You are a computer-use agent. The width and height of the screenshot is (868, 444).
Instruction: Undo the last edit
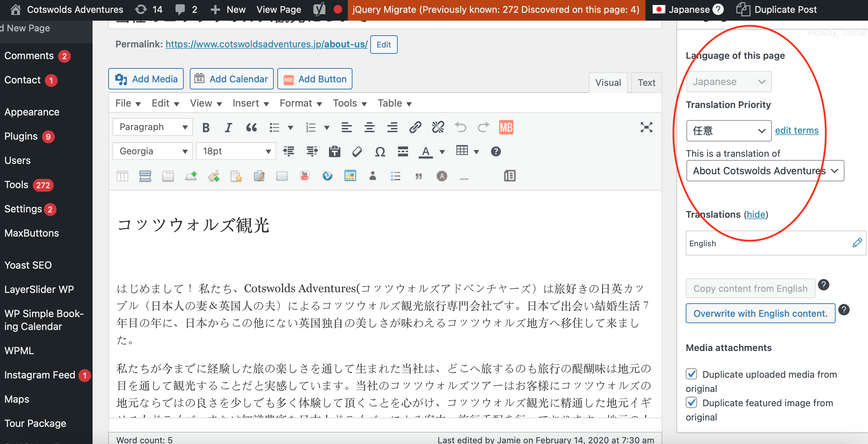pos(461,127)
